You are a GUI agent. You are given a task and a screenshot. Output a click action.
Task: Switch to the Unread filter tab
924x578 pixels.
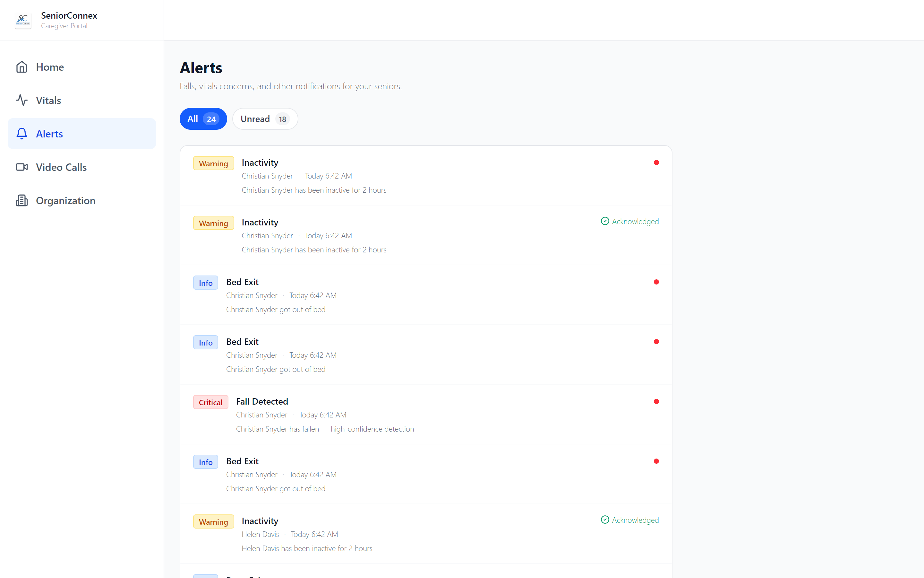[x=265, y=119]
